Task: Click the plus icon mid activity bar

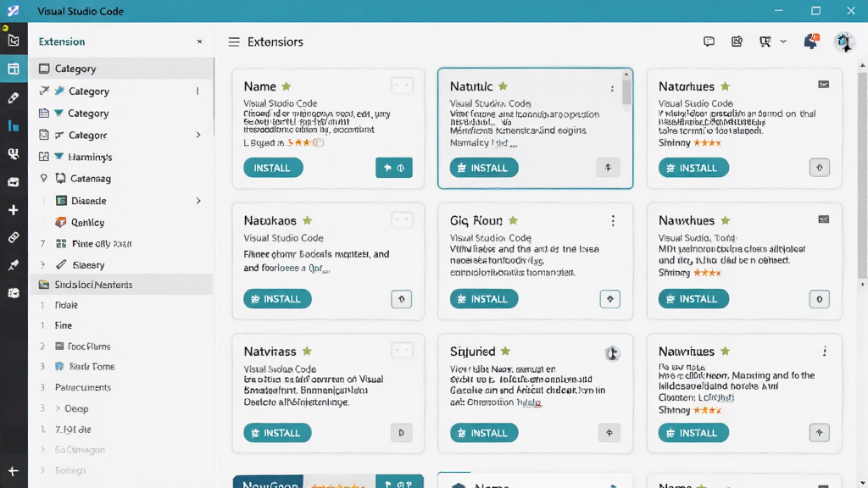Action: pyautogui.click(x=14, y=210)
